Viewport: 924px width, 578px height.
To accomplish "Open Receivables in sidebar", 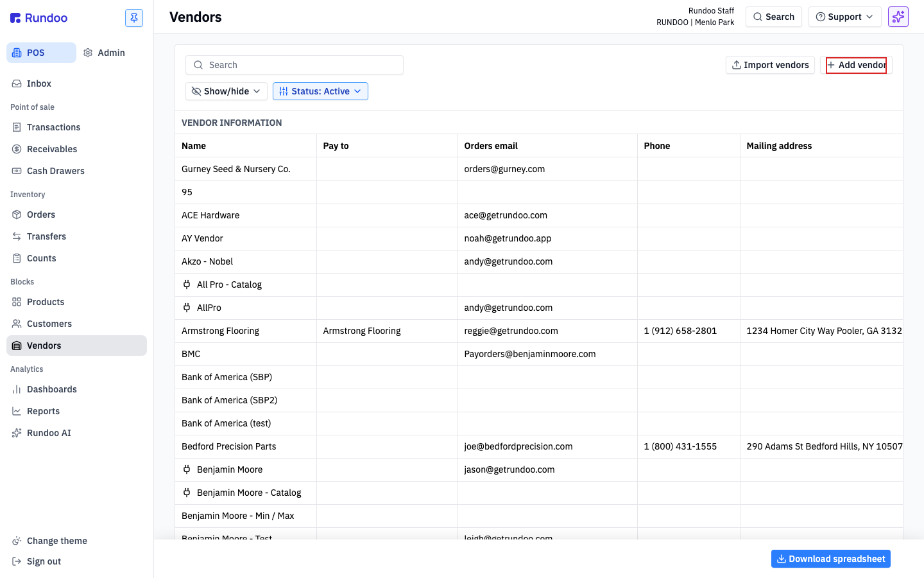I will (76, 149).
